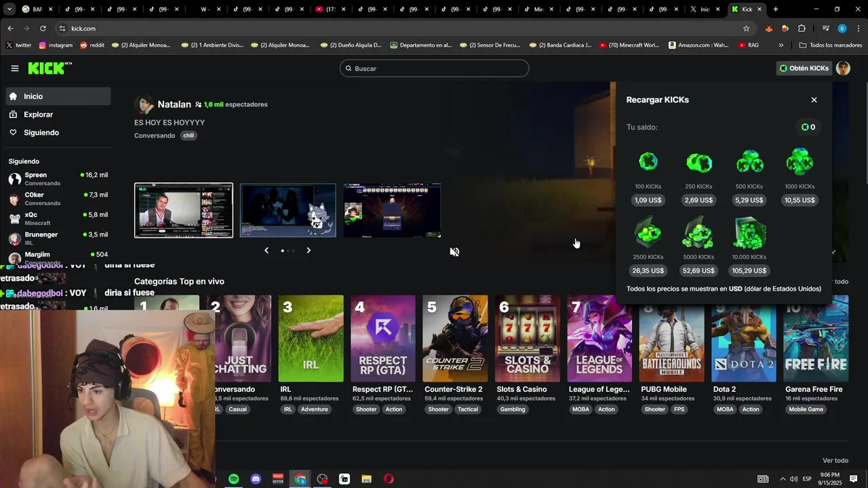The image size is (868, 488).
Task: Open the Dota 2 category card
Action: pyautogui.click(x=744, y=338)
